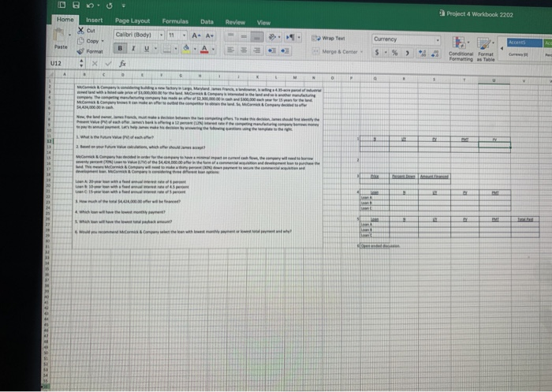Open the text direction paragraph-mark options
This screenshot has height=392, width=552.
click(x=293, y=37)
